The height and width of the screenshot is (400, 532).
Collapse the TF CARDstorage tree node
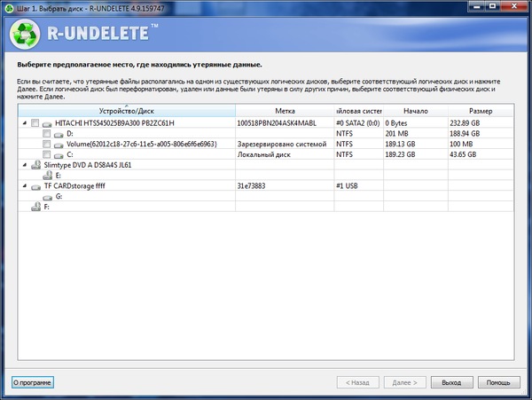[23, 186]
